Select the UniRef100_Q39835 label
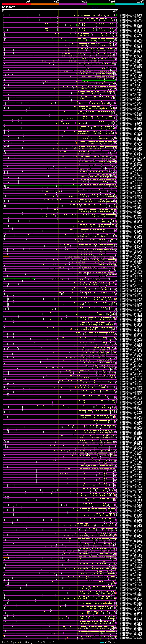The image size is (146, 644). coord(131,87)
